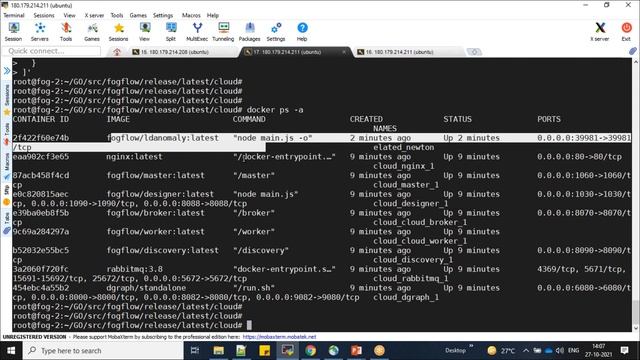Image resolution: width=640 pixels, height=360 pixels.
Task: Open the Terminal menu
Action: click(14, 15)
